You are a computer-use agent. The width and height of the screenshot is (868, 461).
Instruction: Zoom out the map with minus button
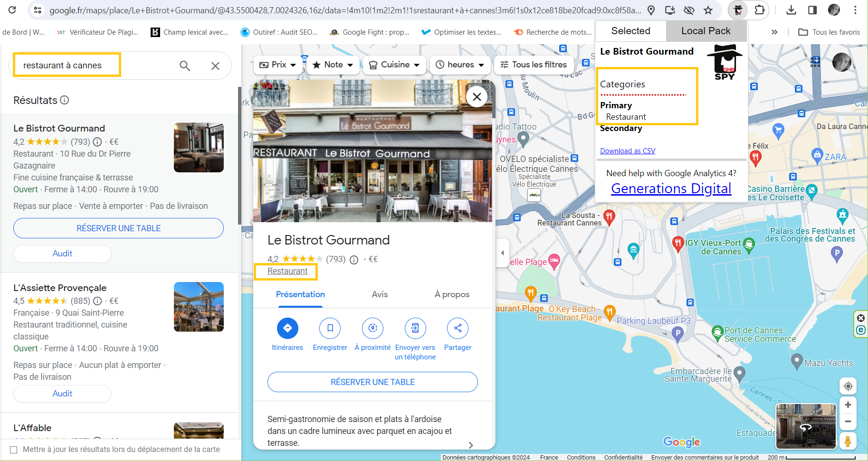(848, 422)
